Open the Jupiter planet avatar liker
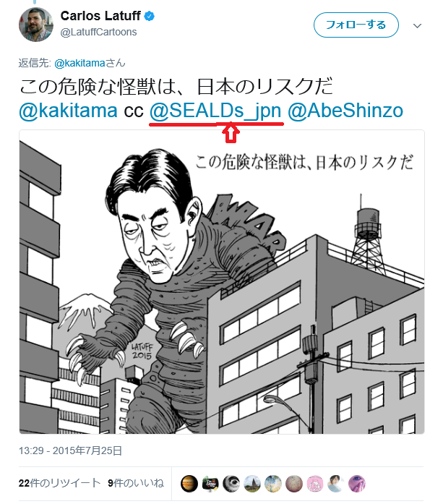The width and height of the screenshot is (430, 504). (x=189, y=484)
